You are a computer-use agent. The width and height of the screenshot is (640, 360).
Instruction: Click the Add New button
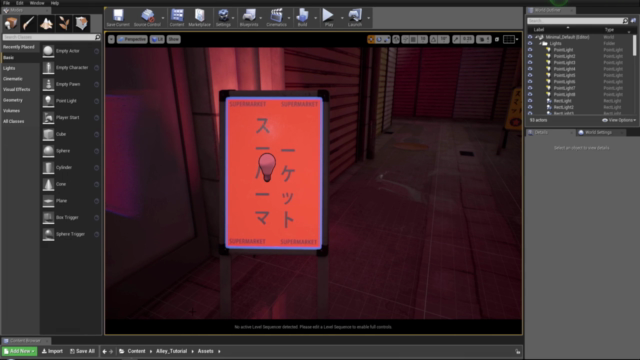click(19, 351)
